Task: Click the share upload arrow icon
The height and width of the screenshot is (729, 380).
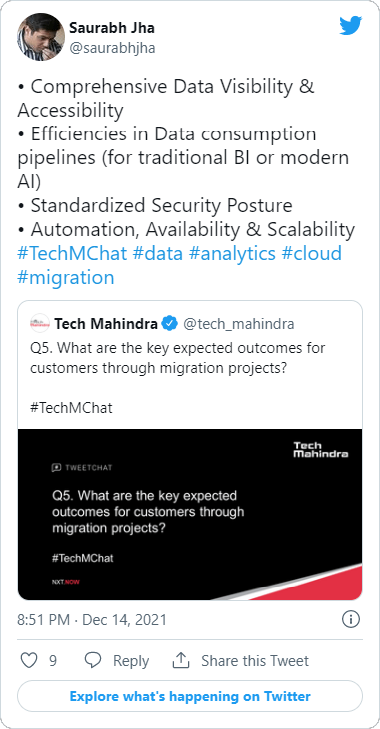Action: pos(181,660)
